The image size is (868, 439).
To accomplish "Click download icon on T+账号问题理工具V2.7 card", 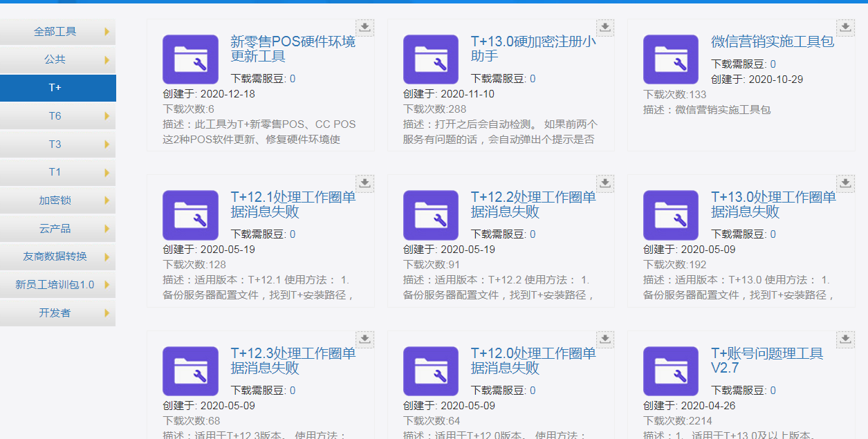I will [x=846, y=339].
